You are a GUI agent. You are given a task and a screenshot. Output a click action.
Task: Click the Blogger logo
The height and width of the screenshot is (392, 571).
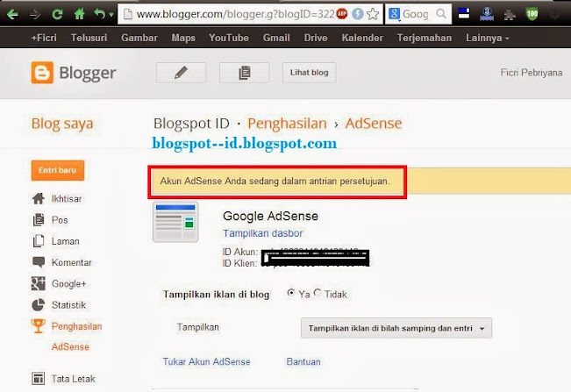pos(74,73)
